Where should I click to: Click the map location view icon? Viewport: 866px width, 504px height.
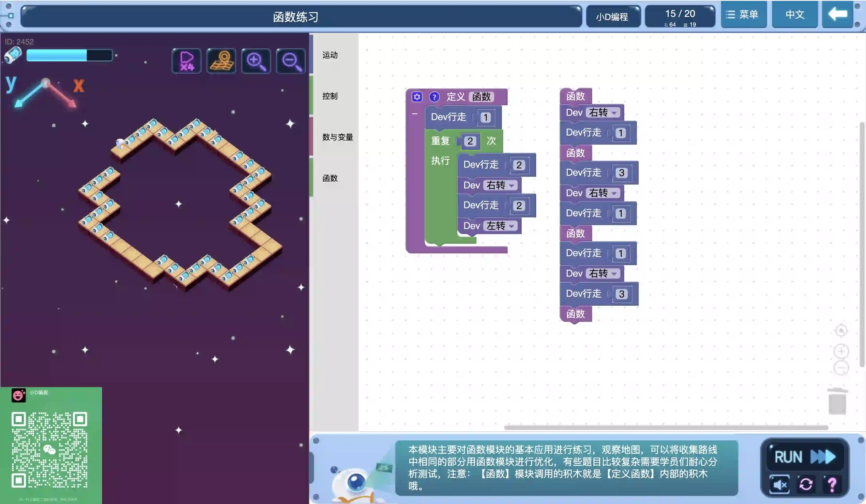click(x=221, y=61)
